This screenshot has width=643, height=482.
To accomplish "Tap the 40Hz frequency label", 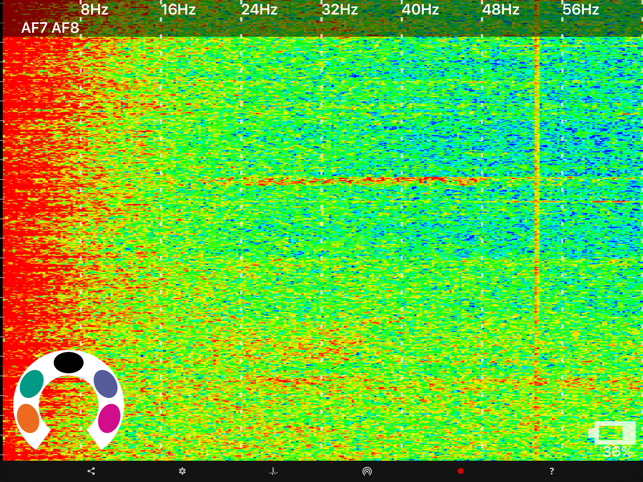I will 420,9.
